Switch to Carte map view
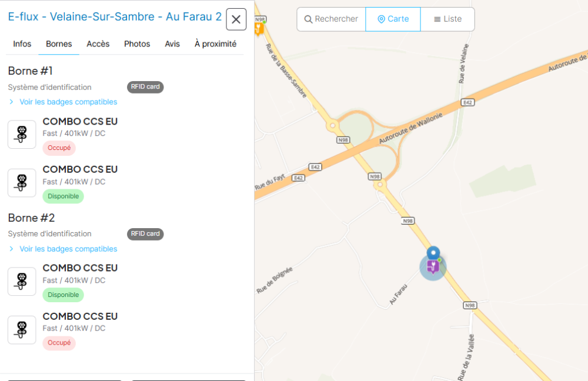The image size is (588, 381). click(393, 19)
